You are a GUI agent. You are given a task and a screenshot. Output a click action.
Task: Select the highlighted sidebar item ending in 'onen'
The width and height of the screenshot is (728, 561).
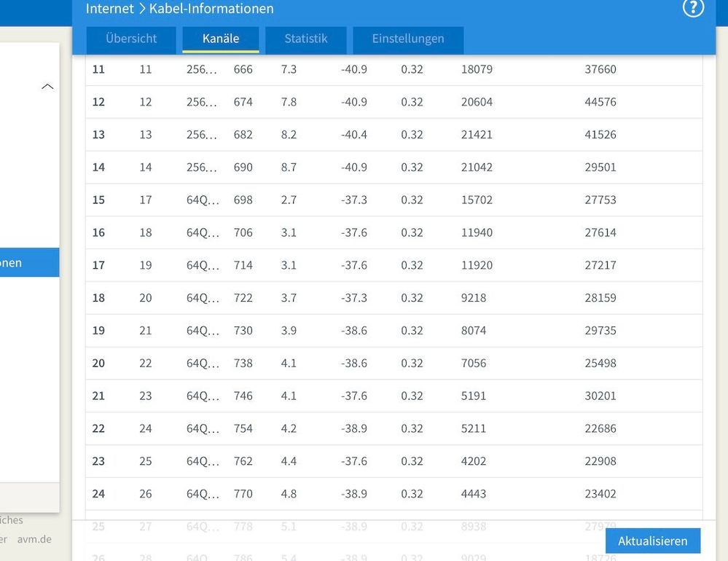[30, 262]
